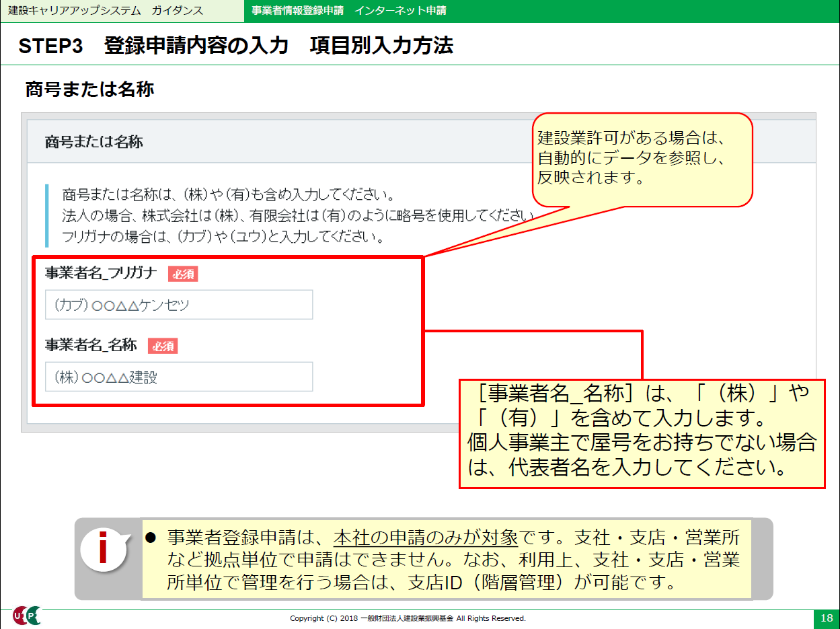Click the 事業者名_名称 label

coord(91,345)
